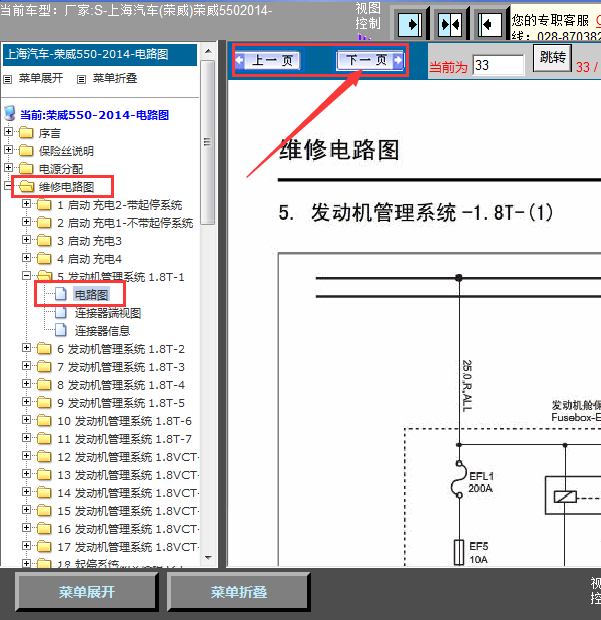Click the 保险丝说明 folder icon
601x620 pixels.
pyautogui.click(x=26, y=150)
